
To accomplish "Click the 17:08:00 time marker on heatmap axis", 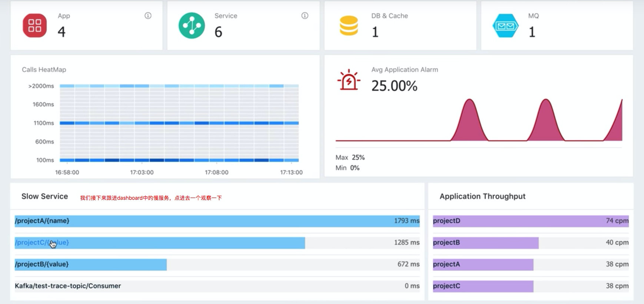I will 217,172.
